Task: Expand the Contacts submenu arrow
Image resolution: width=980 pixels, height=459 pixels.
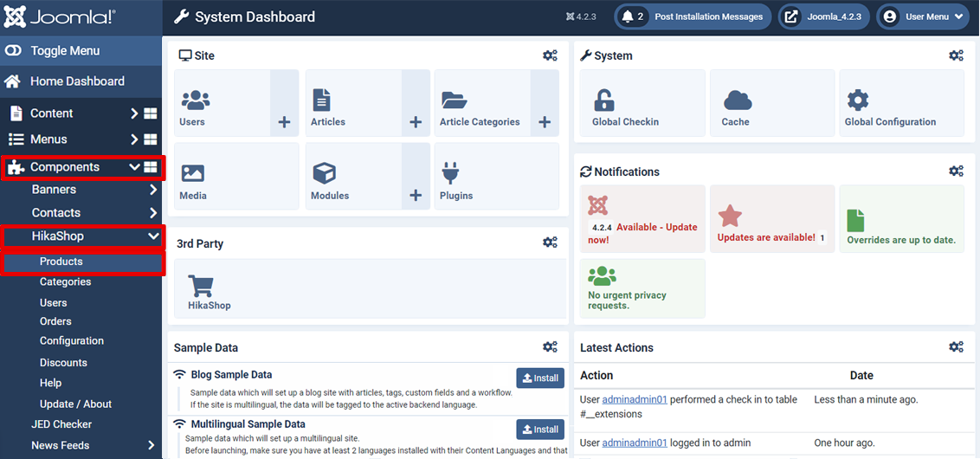Action: pos(153,213)
